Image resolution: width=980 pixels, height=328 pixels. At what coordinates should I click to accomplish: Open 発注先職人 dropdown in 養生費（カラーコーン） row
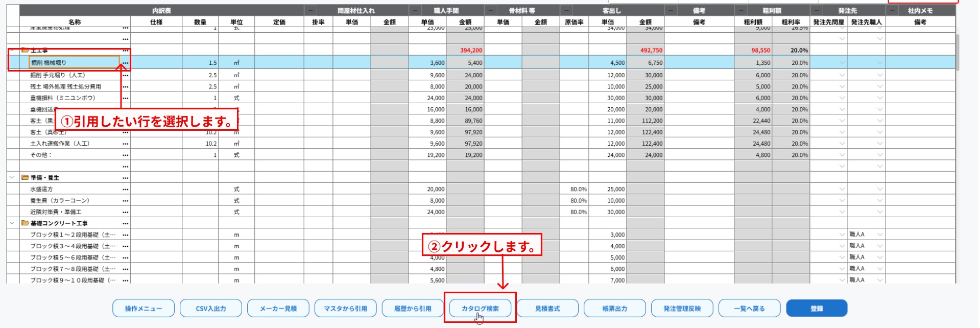pyautogui.click(x=880, y=201)
